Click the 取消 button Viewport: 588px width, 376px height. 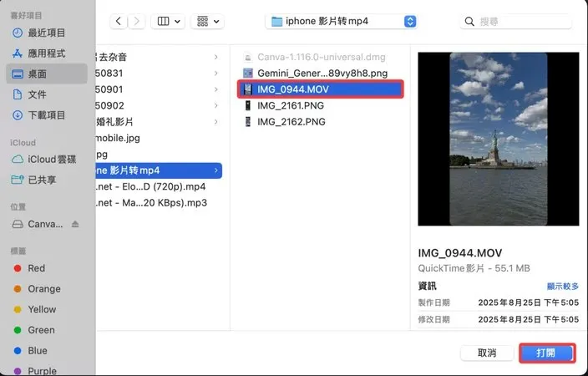[x=487, y=353]
